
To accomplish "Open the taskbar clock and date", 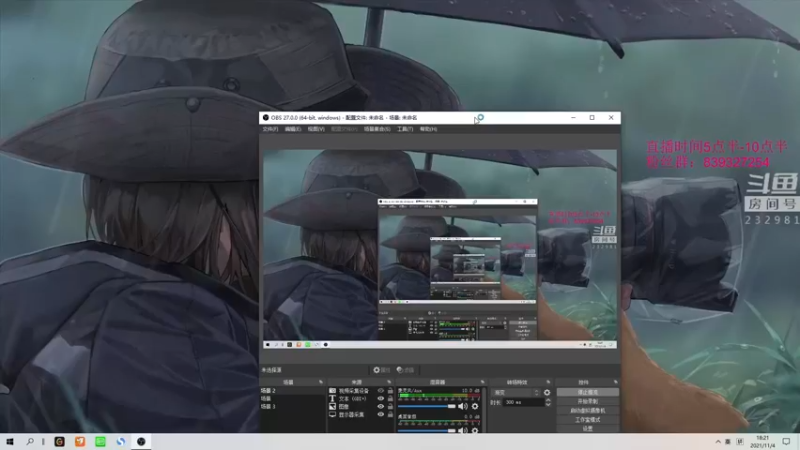I will [x=762, y=441].
